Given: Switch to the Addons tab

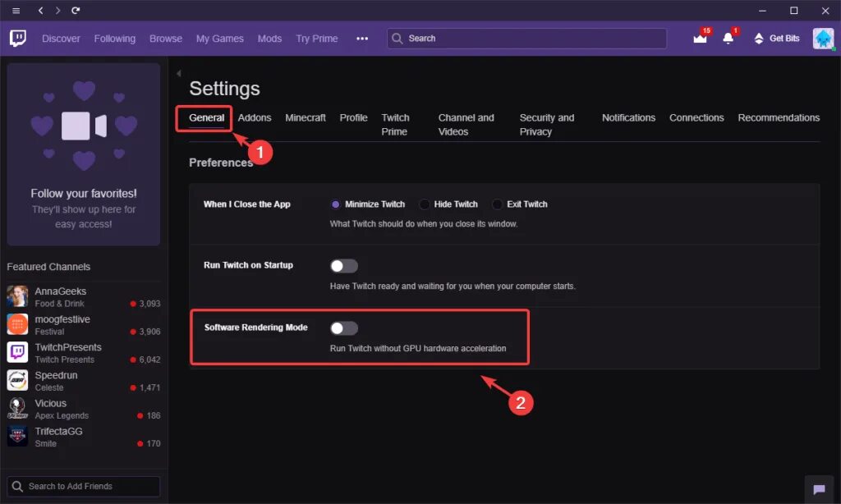Looking at the screenshot, I should 255,118.
